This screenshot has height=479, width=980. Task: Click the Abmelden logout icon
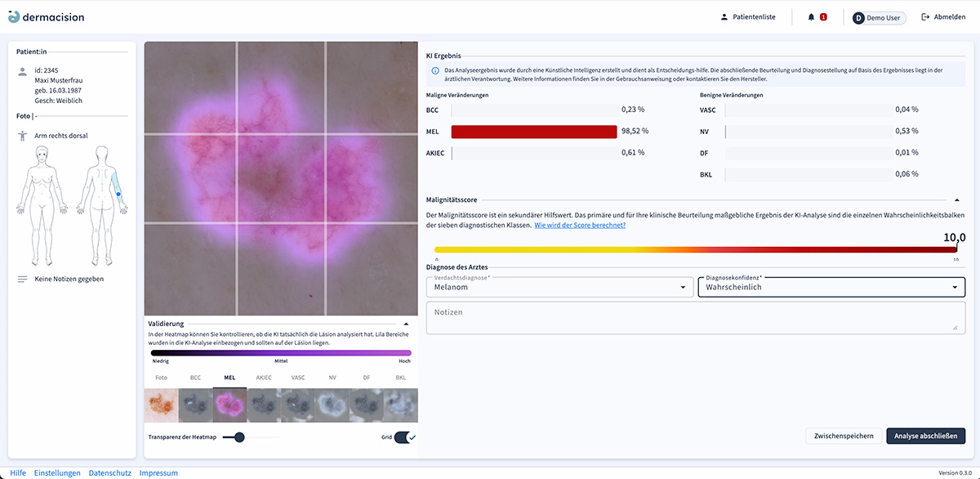[925, 17]
